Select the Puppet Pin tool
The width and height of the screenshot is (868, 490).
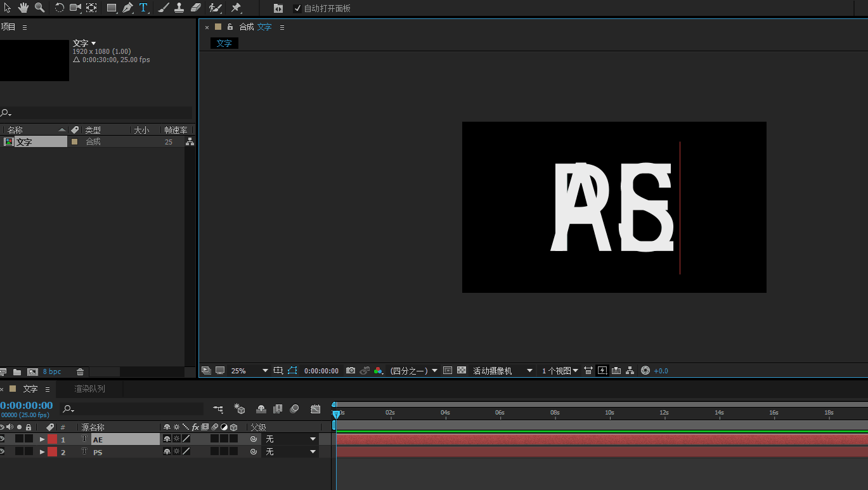(x=236, y=8)
